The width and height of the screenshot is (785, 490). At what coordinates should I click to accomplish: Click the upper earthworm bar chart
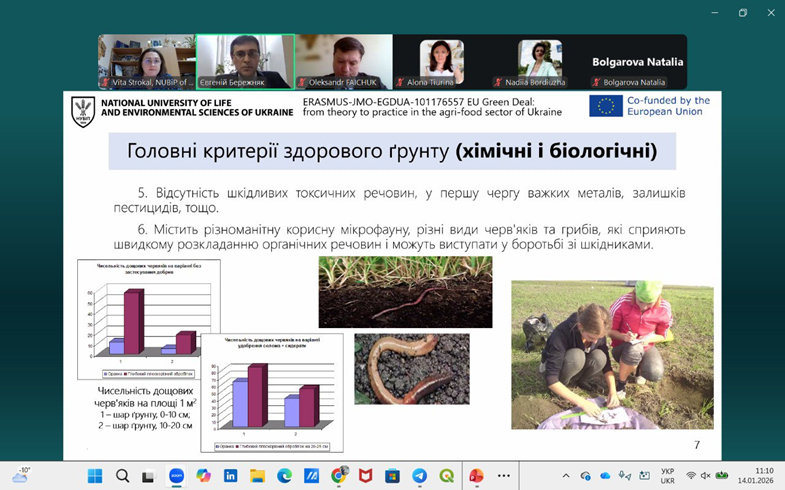(x=149, y=319)
